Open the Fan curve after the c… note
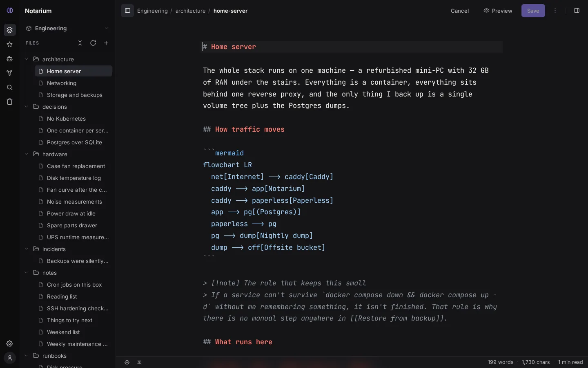The height and width of the screenshot is (368, 588). coord(73,190)
